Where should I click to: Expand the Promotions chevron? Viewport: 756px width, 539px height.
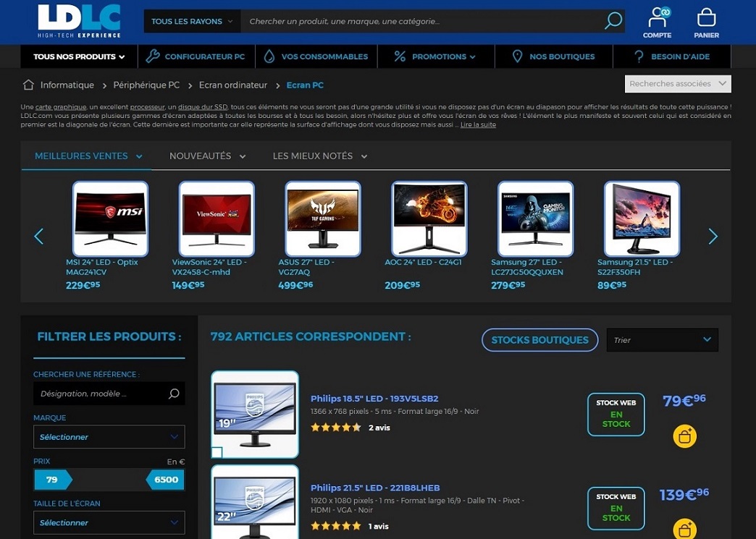[472, 57]
